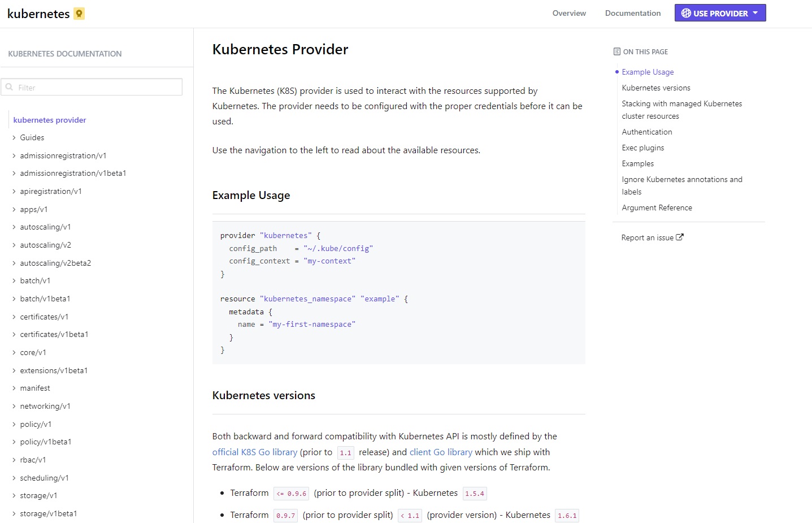Expand the apps/v1 group
Screen dimensions: 812x523
[x=14, y=209]
